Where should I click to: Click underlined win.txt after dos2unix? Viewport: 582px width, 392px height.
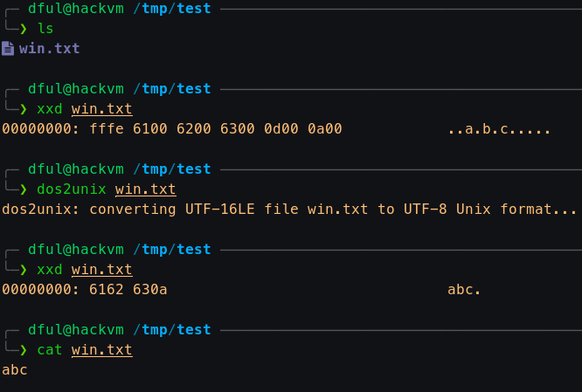145,189
